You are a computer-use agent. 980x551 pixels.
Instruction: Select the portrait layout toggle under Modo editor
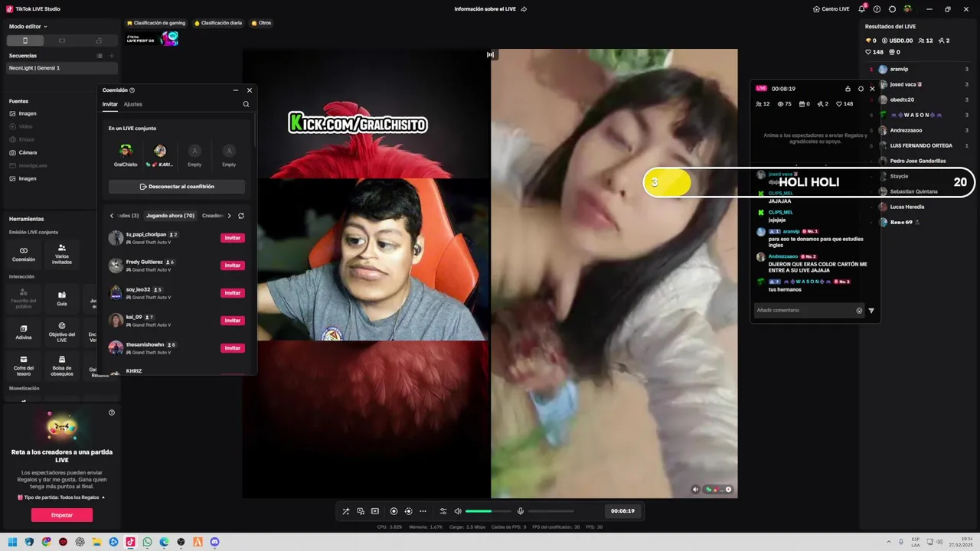[x=25, y=41]
